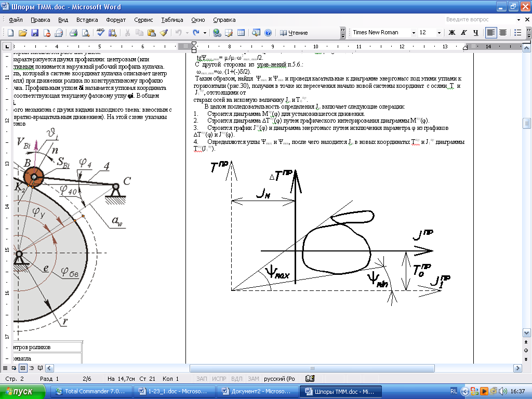Save the document with the floppy disk icon
Image resolution: width=532 pixels, height=399 pixels.
35,33
